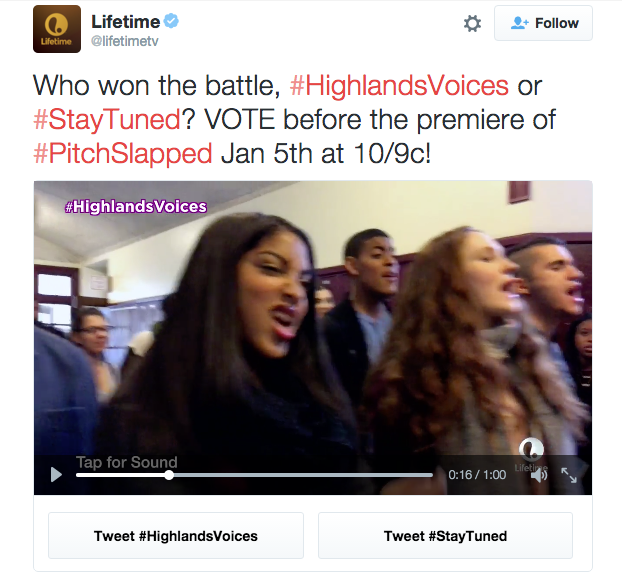Screen dimensions: 622x582
Task: Seek near end of video progress bar
Action: pos(424,475)
